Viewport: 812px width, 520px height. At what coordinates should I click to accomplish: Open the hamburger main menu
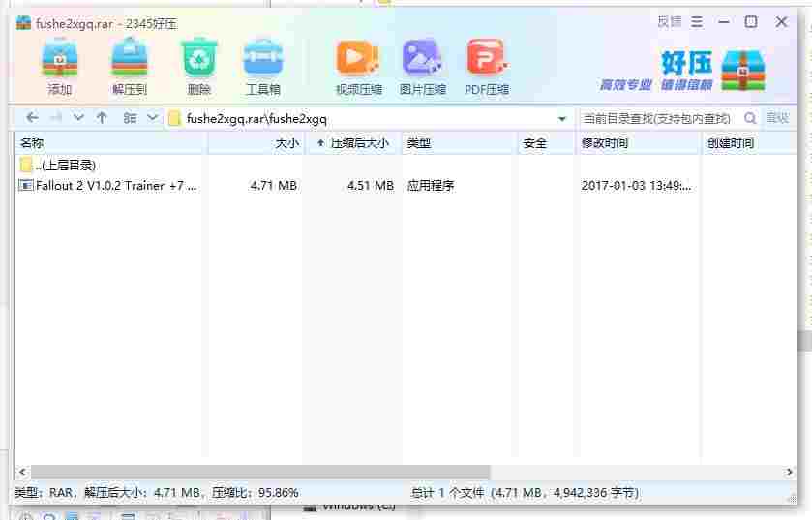click(697, 21)
